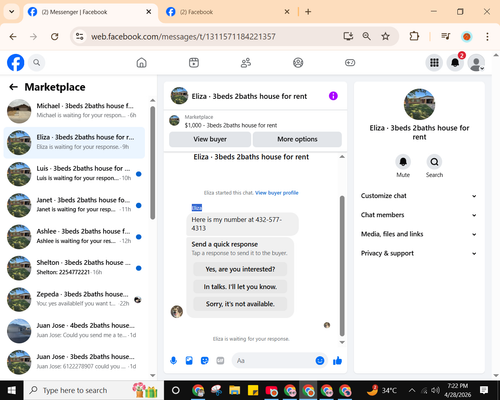Send a thumbs-up like
The height and width of the screenshot is (400, 500).
click(337, 360)
